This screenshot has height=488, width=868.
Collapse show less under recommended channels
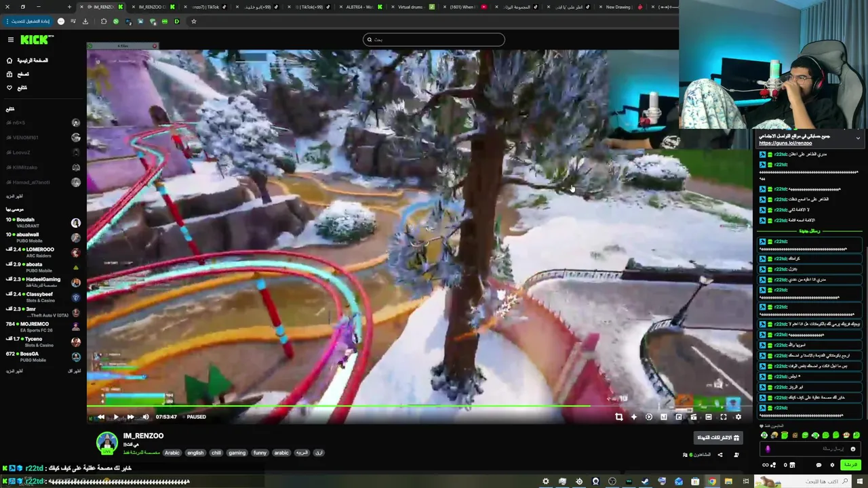75,371
